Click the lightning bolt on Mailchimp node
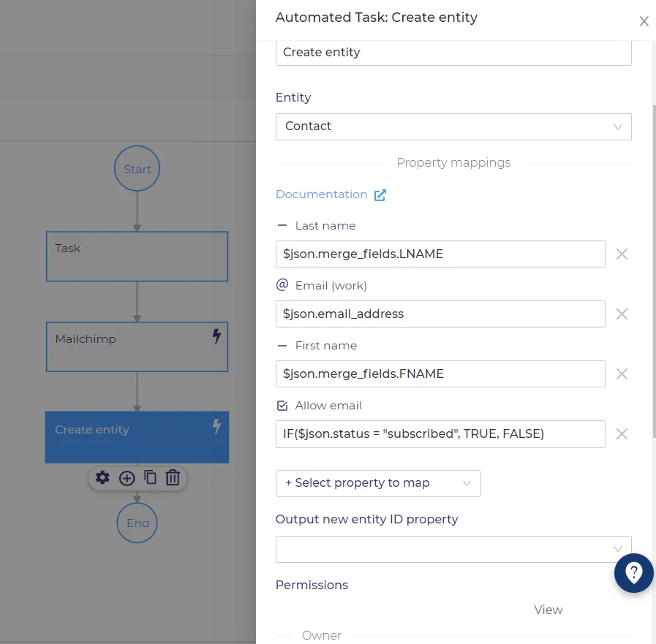This screenshot has width=656, height=644. pyautogui.click(x=216, y=336)
